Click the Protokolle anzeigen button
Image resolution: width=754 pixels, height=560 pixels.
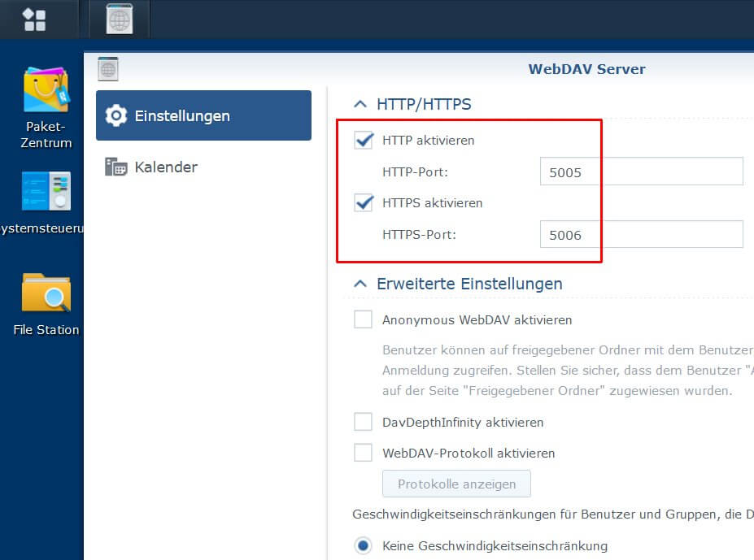tap(456, 484)
